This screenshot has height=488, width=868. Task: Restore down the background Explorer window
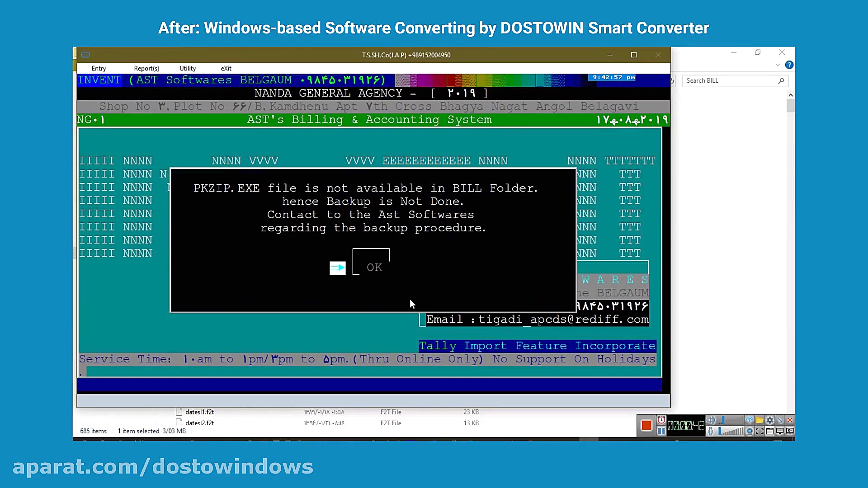click(758, 52)
